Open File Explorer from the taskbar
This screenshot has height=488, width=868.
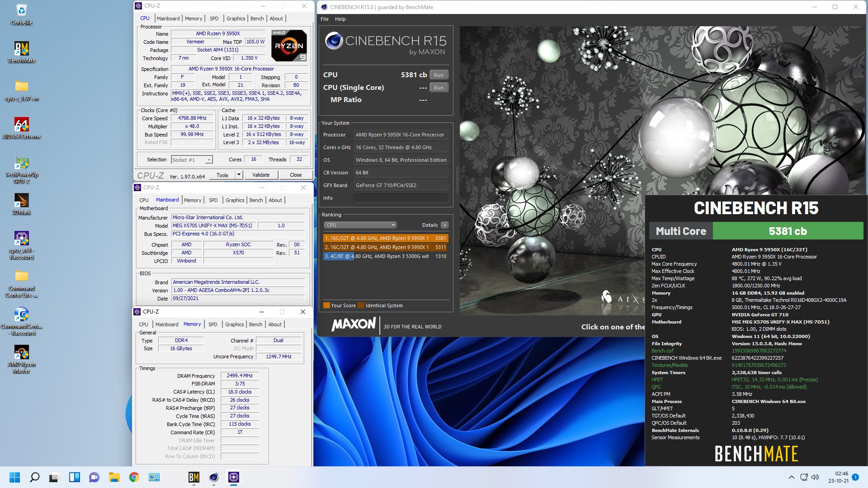(114, 477)
